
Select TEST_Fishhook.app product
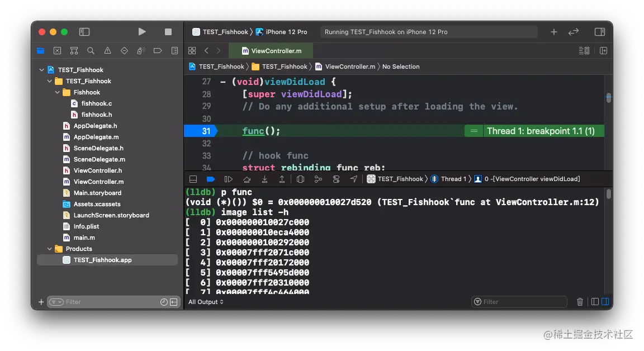pos(107,260)
